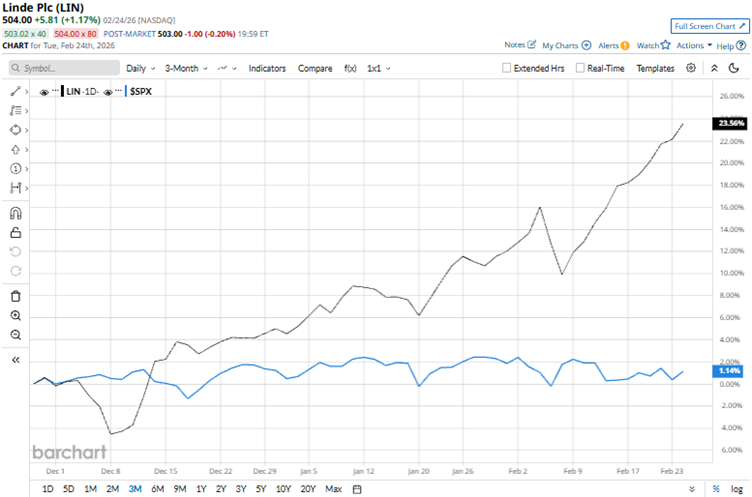Collapse the chart header with the double up-arrow icon
The height and width of the screenshot is (497, 752).
(x=714, y=68)
